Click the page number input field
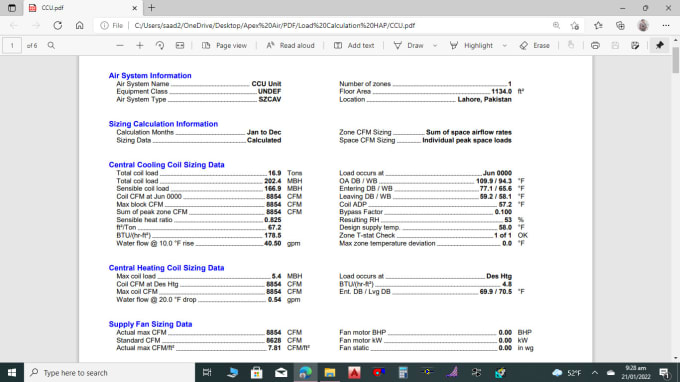Screen dimensions: 680x382 pos(12,46)
